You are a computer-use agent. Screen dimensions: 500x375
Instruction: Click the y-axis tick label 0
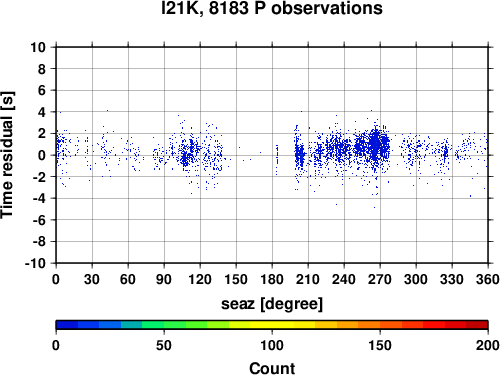(x=42, y=155)
